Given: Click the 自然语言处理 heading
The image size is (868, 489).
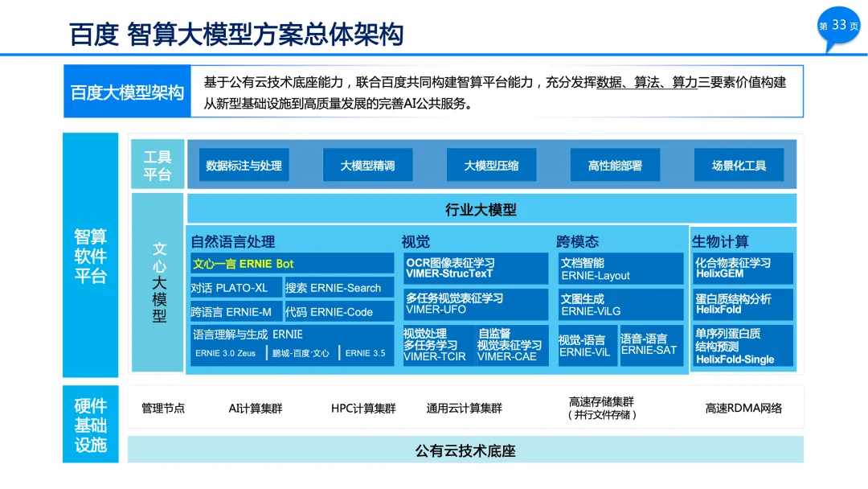Looking at the screenshot, I should click(x=232, y=241).
